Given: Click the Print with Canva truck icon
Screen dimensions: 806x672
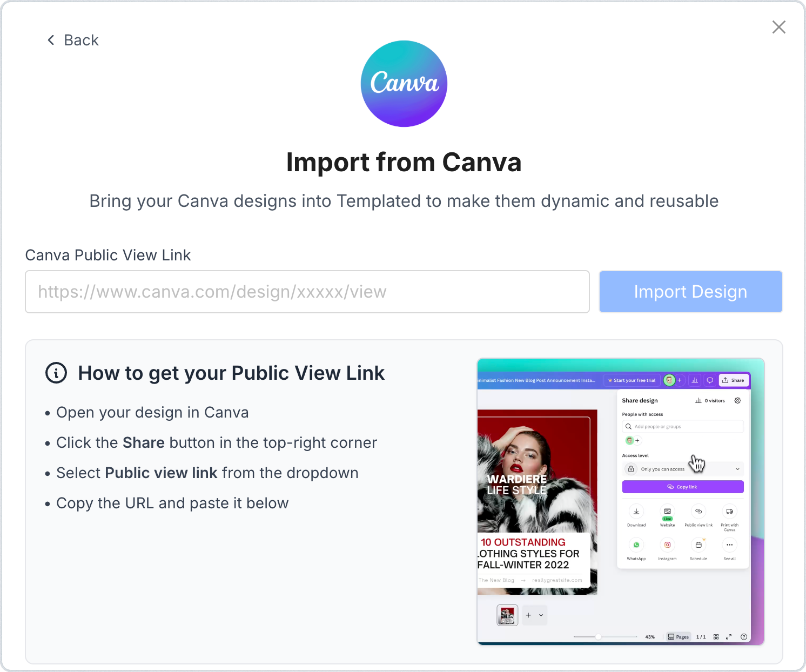Looking at the screenshot, I should point(729,511).
